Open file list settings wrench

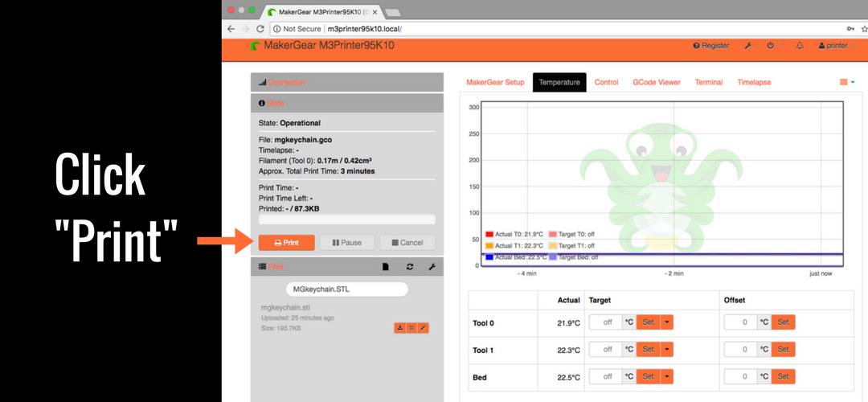click(432, 266)
